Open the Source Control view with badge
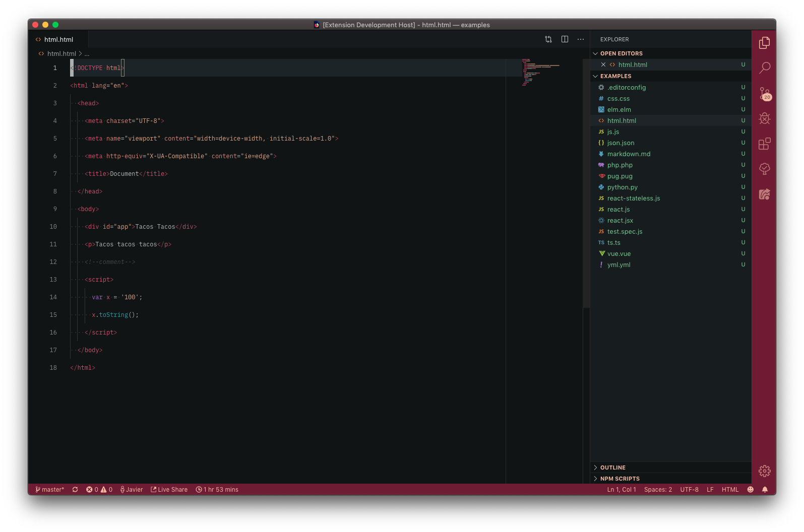The height and width of the screenshot is (532, 804). click(764, 93)
